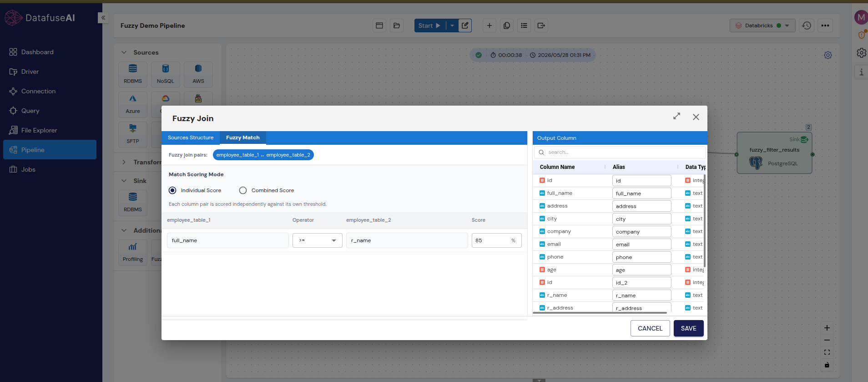Duplicate the pipeline with the copy icon
The height and width of the screenshot is (382, 868).
507,25
